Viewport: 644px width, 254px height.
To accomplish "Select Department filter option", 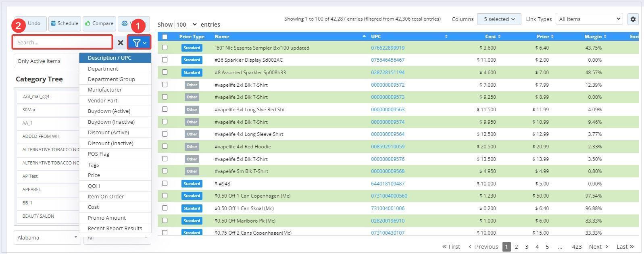I will [115, 69].
